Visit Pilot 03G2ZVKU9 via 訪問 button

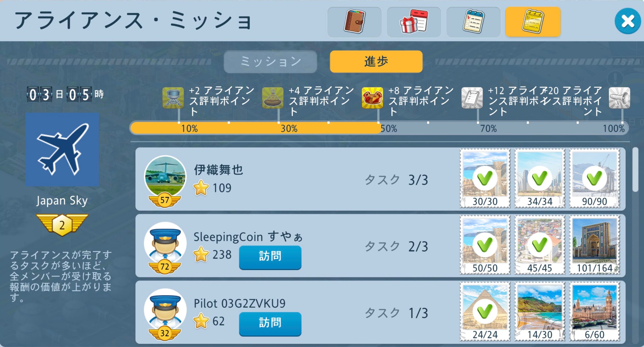click(x=270, y=324)
